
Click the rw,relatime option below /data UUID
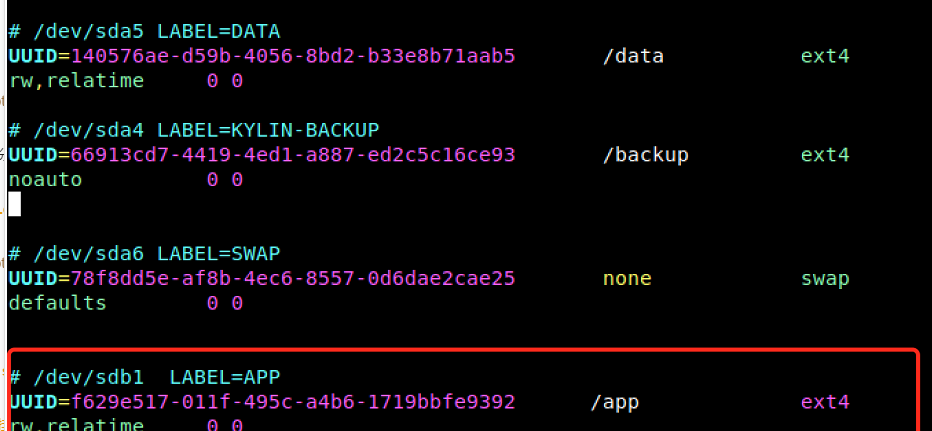tap(76, 80)
